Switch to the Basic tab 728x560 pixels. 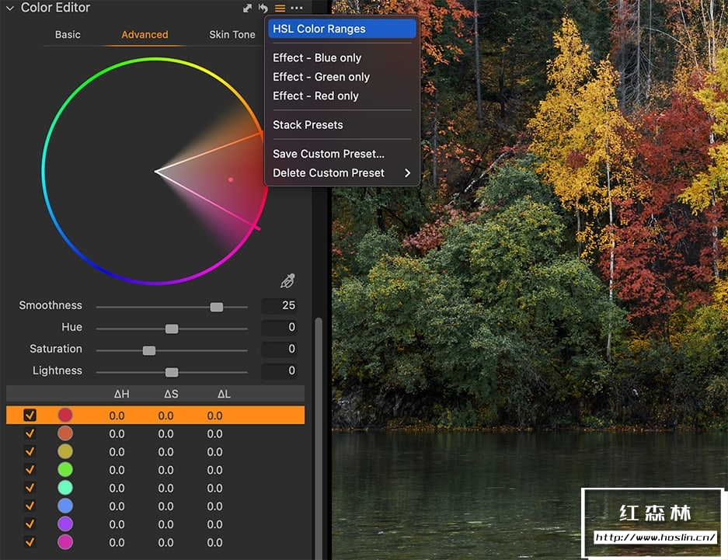pos(68,35)
